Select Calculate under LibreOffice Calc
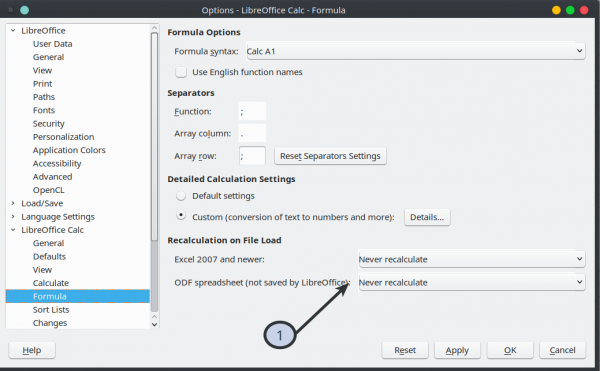This screenshot has width=600, height=371. point(51,283)
